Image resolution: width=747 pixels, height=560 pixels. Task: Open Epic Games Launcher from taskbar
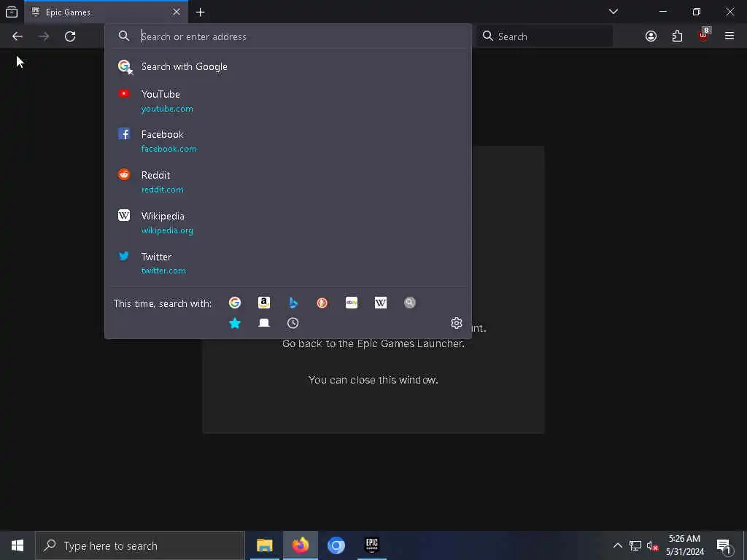371,545
